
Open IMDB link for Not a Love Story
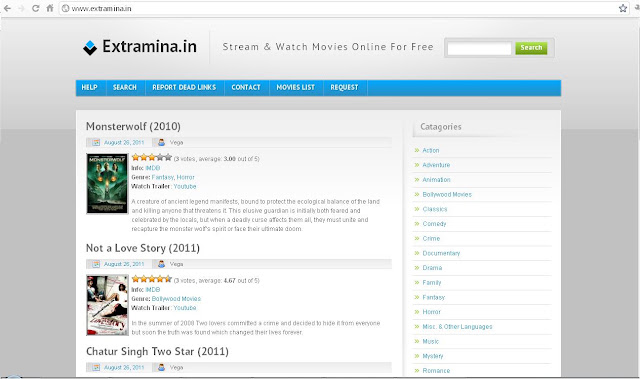point(153,290)
